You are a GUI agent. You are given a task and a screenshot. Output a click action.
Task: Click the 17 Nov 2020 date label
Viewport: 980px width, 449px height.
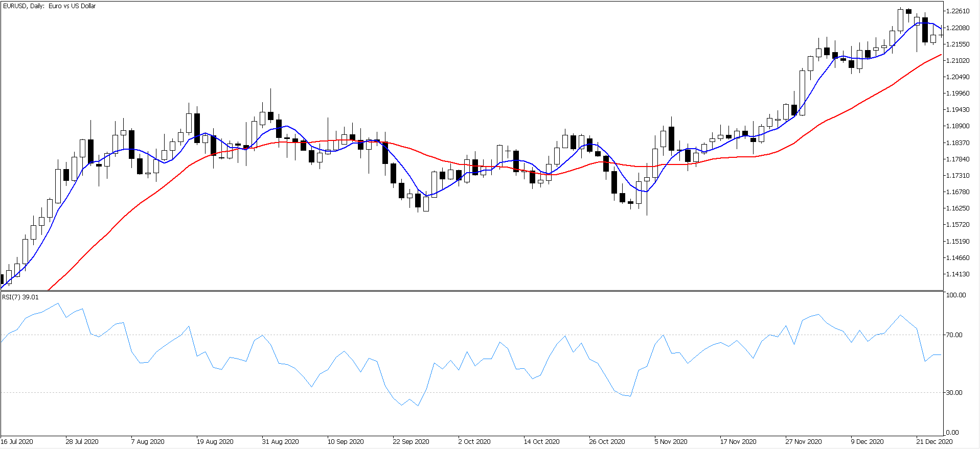tap(738, 441)
